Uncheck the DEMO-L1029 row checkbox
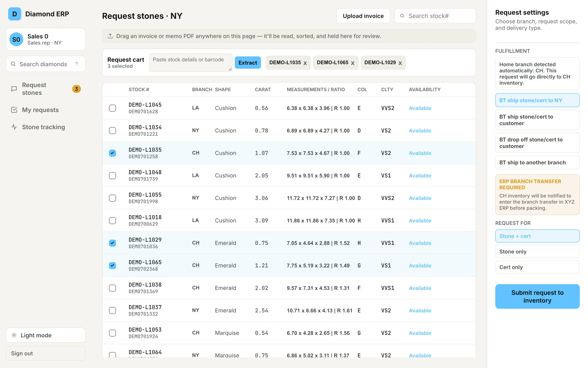 click(112, 243)
